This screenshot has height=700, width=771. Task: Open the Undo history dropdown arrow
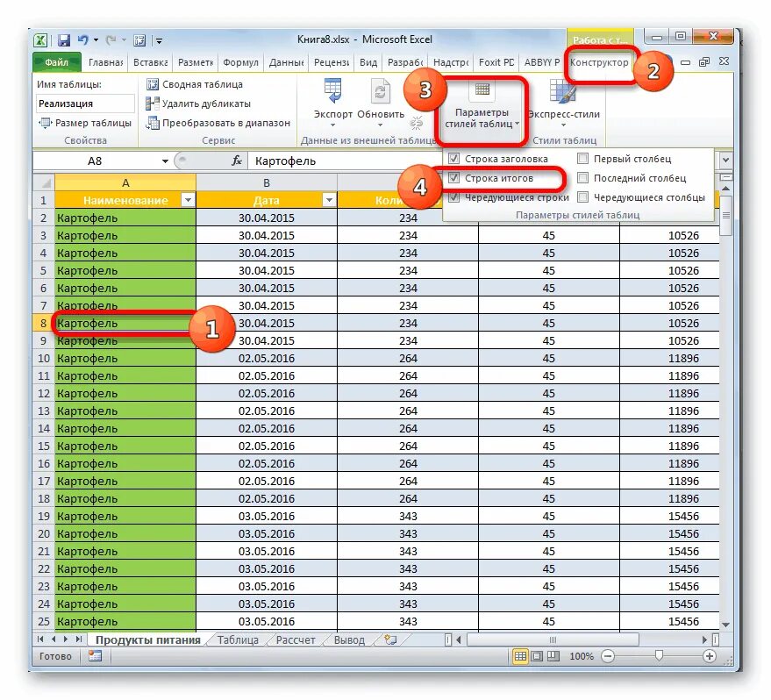tap(96, 40)
